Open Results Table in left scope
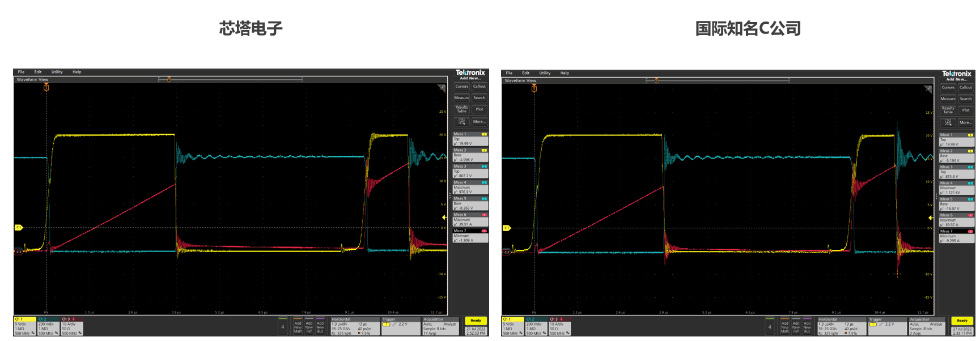Viewport: 980px width, 341px height. tap(461, 109)
